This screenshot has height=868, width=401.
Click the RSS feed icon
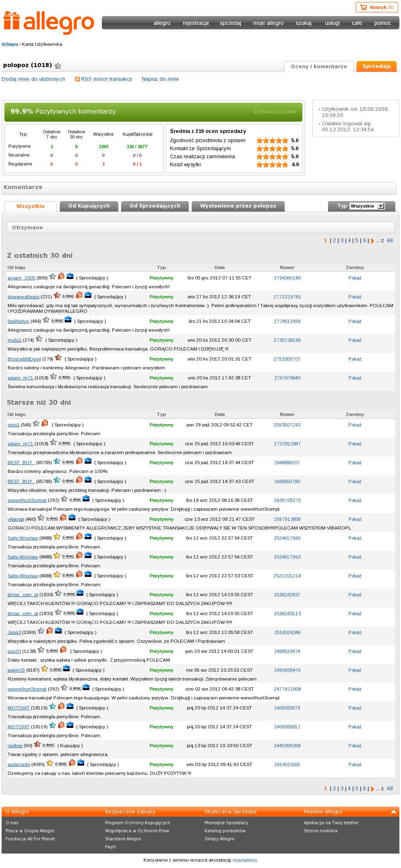[77, 79]
